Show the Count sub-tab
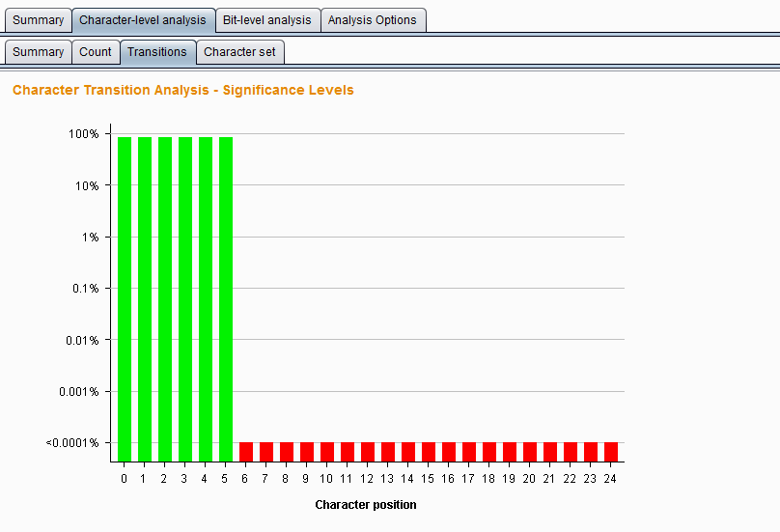This screenshot has height=532, width=780. [96, 52]
